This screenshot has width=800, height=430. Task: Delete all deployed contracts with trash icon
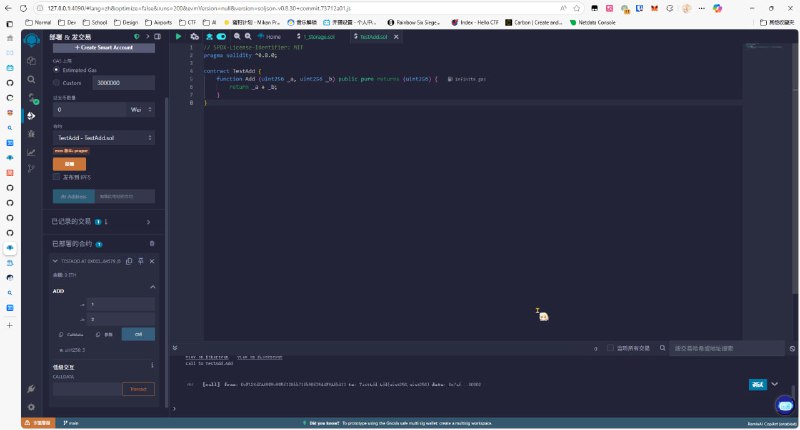pos(152,243)
